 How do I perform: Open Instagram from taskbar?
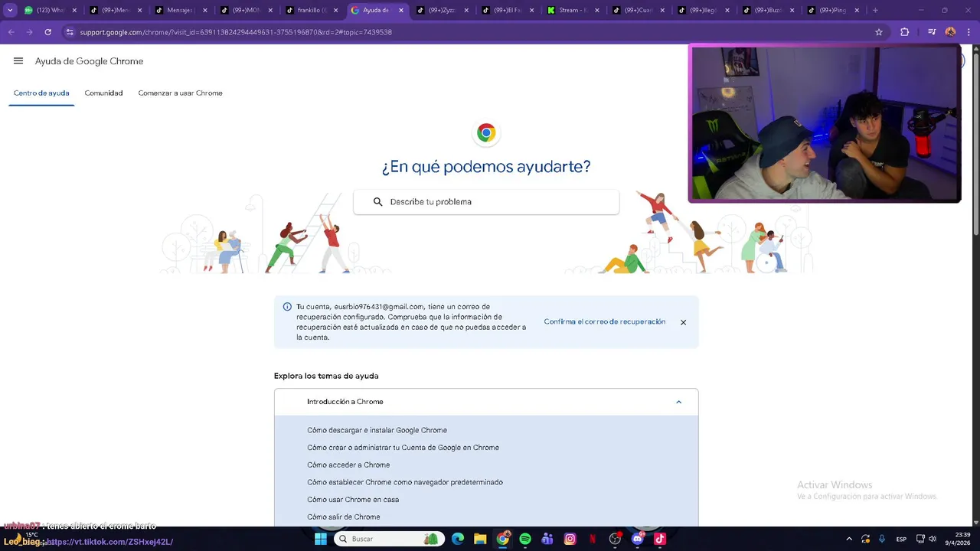(x=570, y=539)
